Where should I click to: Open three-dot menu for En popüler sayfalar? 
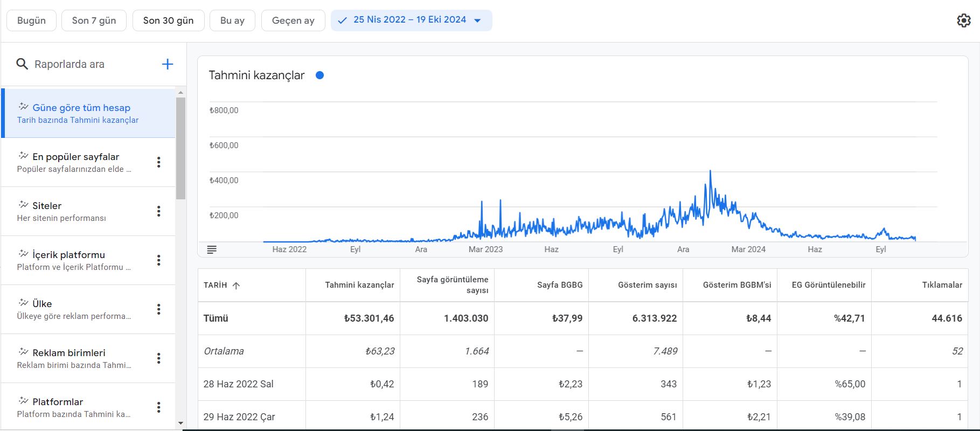(x=158, y=162)
